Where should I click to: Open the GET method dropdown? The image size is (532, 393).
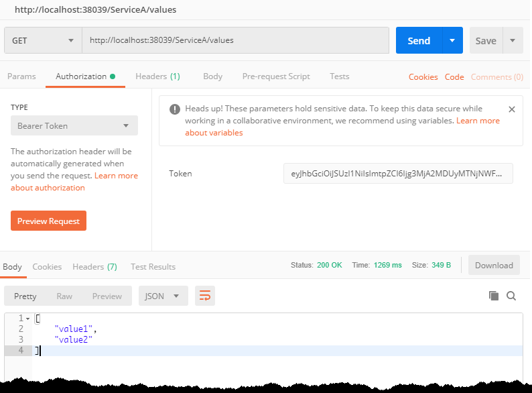click(43, 40)
